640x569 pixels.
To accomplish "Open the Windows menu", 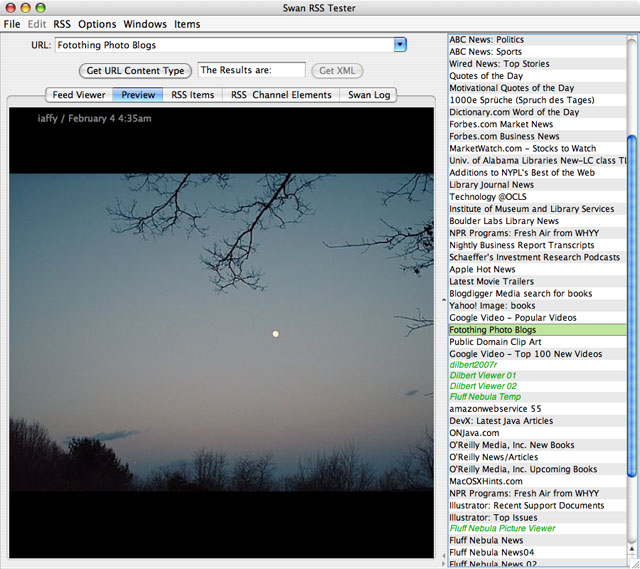I will click(x=145, y=24).
